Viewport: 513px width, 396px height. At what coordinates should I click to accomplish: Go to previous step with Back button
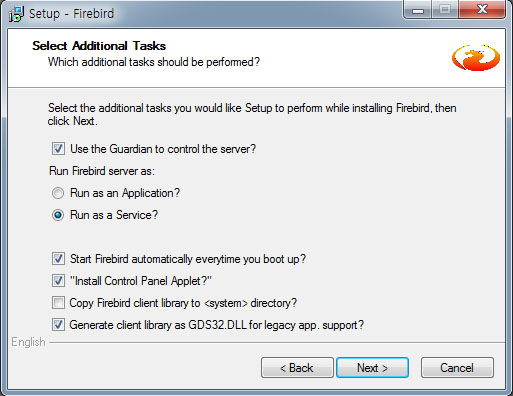pos(297,368)
